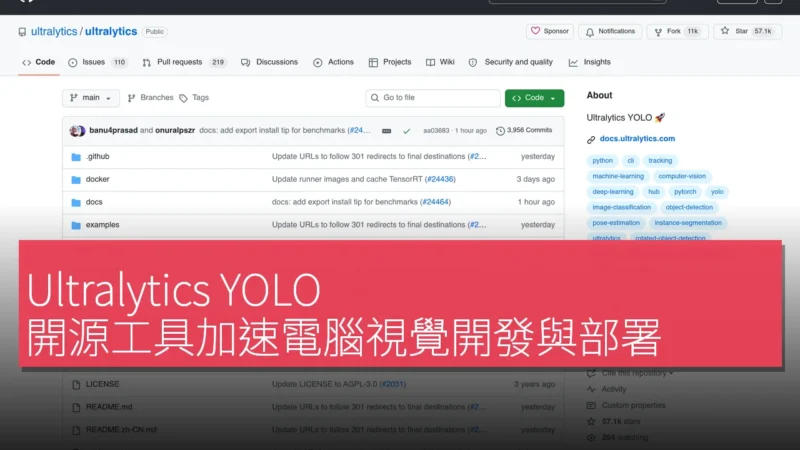The image size is (800, 450).
Task: Open the ultralytics owner link
Action: [x=54, y=32]
